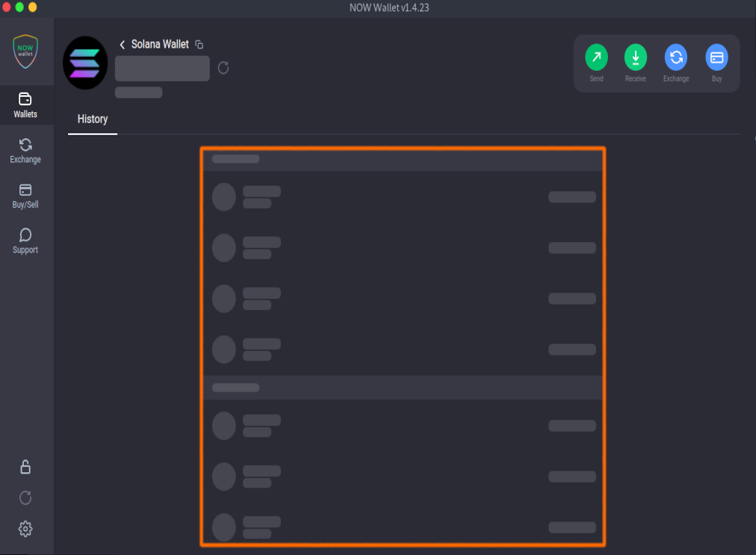Click the Solana coin logo
The height and width of the screenshot is (555, 756).
point(85,63)
